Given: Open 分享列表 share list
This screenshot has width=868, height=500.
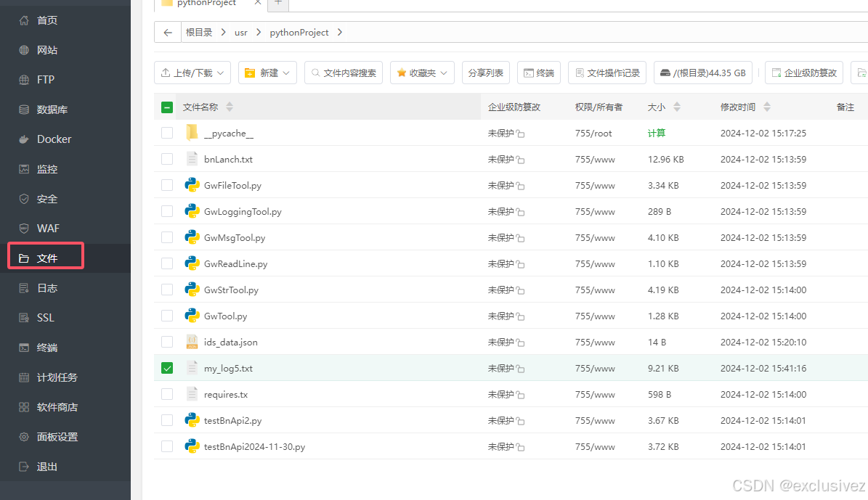Looking at the screenshot, I should [485, 73].
